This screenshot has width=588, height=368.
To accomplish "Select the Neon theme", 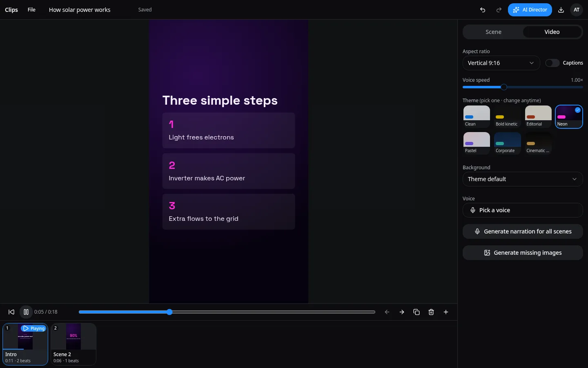I will pos(569,117).
